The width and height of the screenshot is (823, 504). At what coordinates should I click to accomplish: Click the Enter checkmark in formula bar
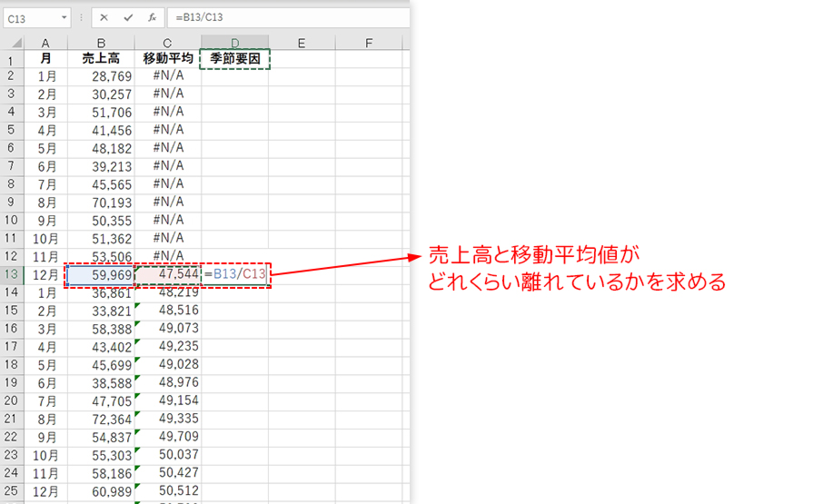tap(128, 17)
